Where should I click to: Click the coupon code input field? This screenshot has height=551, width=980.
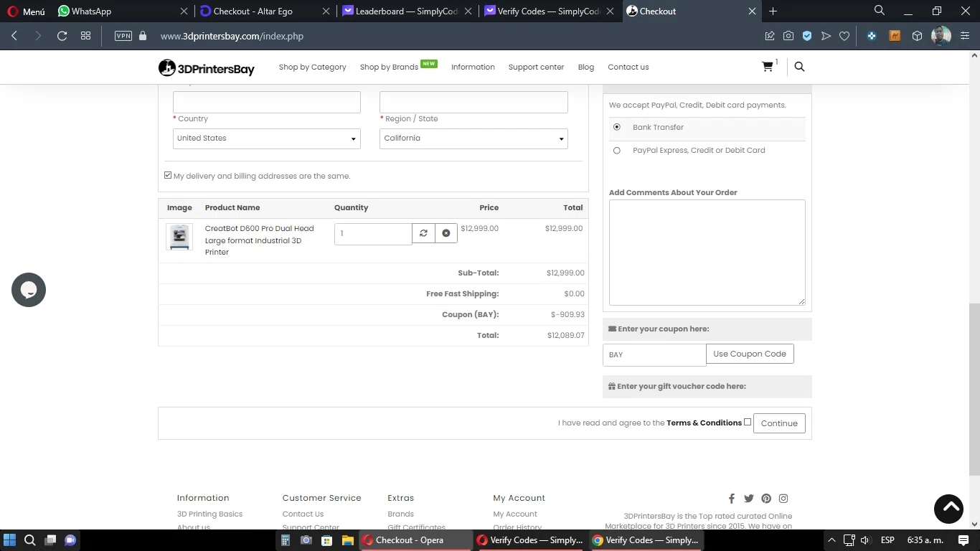654,354
